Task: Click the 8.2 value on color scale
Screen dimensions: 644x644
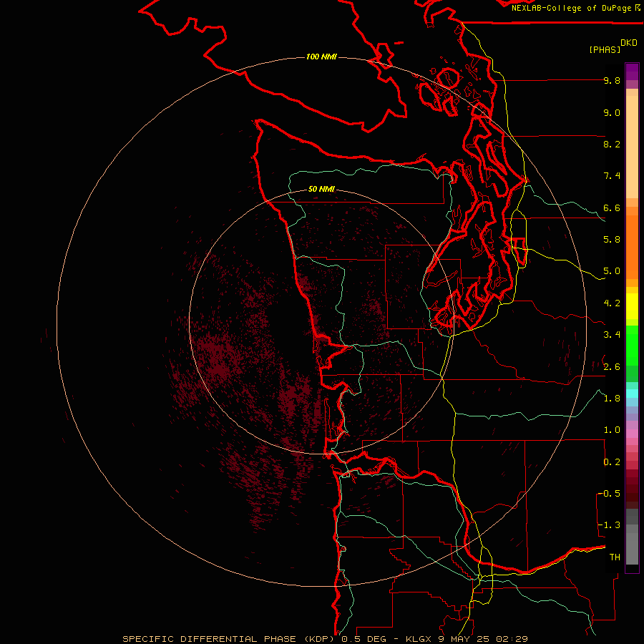Action: click(612, 144)
